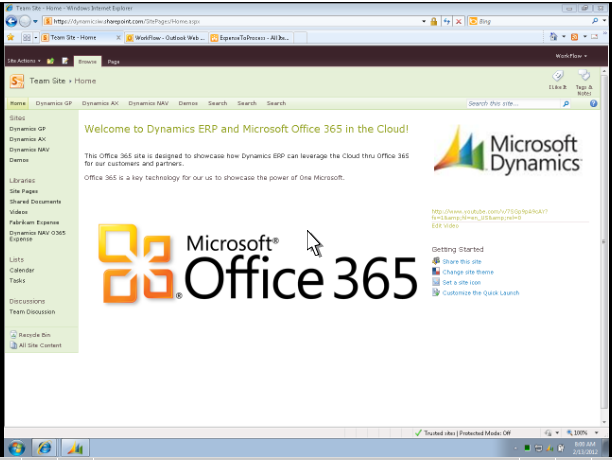Click the All Site Content icon

[x=13, y=345]
